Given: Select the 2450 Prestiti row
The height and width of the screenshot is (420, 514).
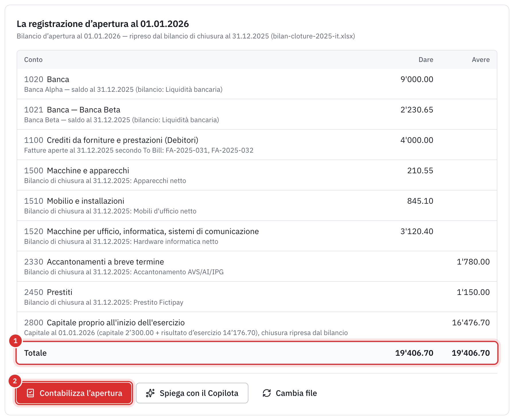Looking at the screenshot, I should pos(257,297).
